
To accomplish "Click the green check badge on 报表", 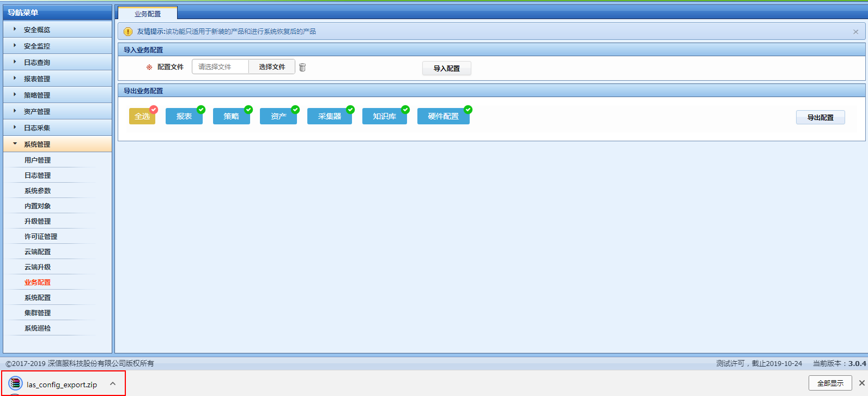I will click(201, 110).
